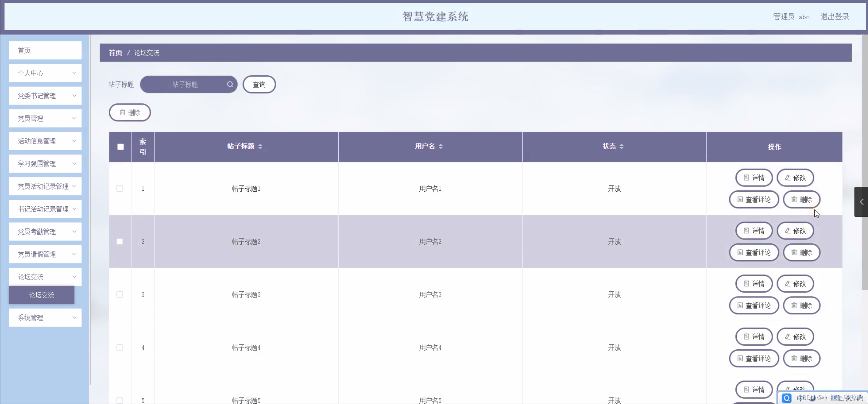Image resolution: width=868 pixels, height=404 pixels.
Task: Click the 修改 edit button for row 1
Action: coord(795,178)
